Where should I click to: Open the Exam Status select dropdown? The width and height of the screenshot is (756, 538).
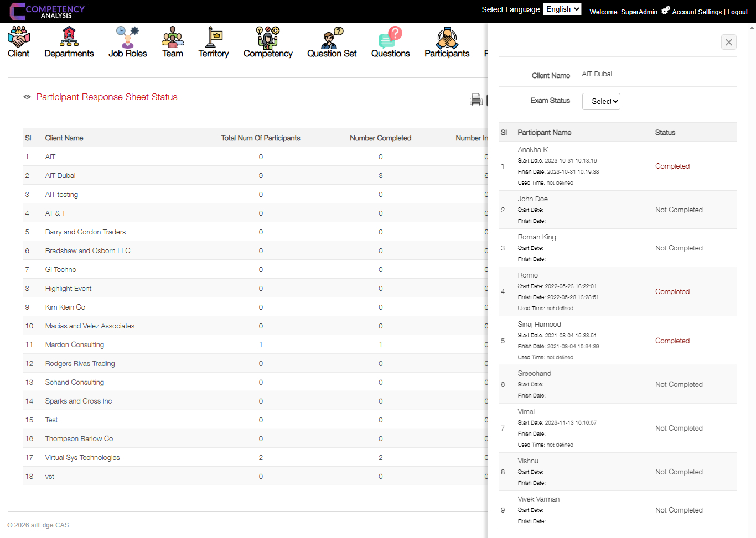pyautogui.click(x=601, y=101)
